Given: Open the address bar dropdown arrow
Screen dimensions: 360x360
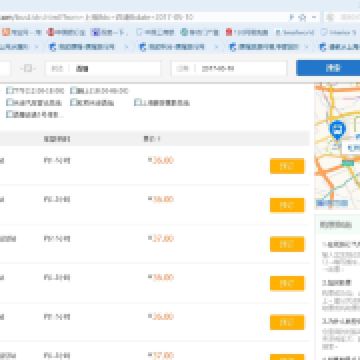Looking at the screenshot, I should click(x=314, y=18).
